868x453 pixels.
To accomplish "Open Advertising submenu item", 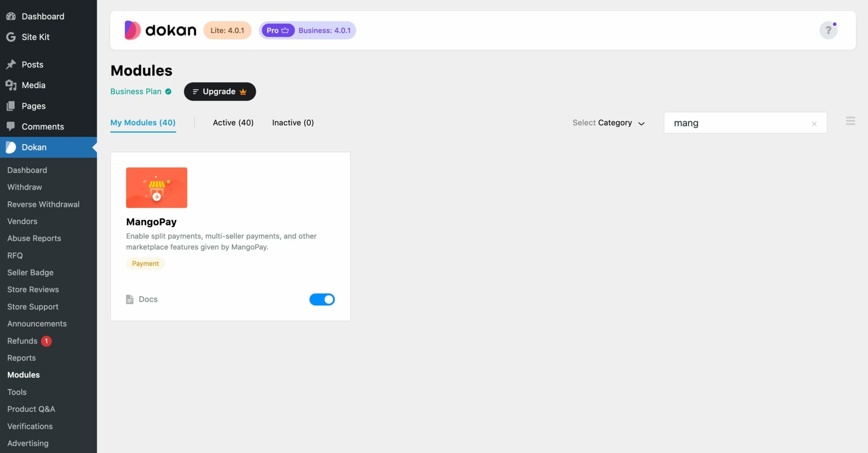I will (x=28, y=444).
